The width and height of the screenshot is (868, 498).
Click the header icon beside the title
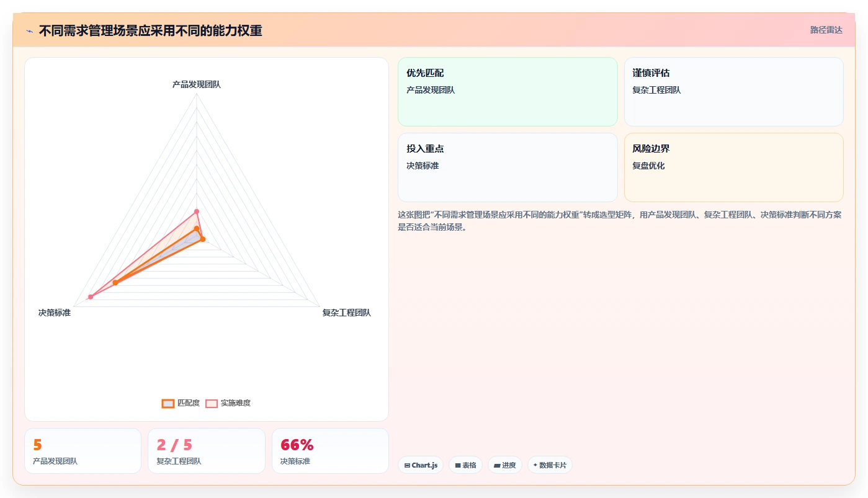point(29,31)
